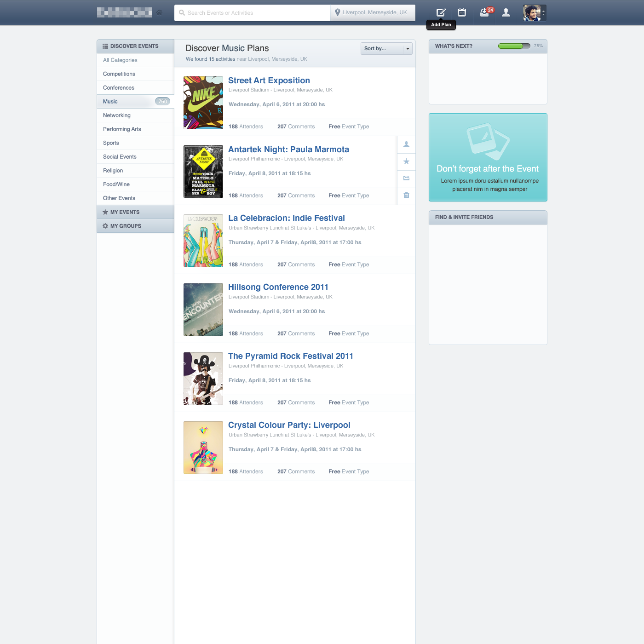Click the star icon beside My Events
This screenshot has width=644, height=644.
coord(105,212)
